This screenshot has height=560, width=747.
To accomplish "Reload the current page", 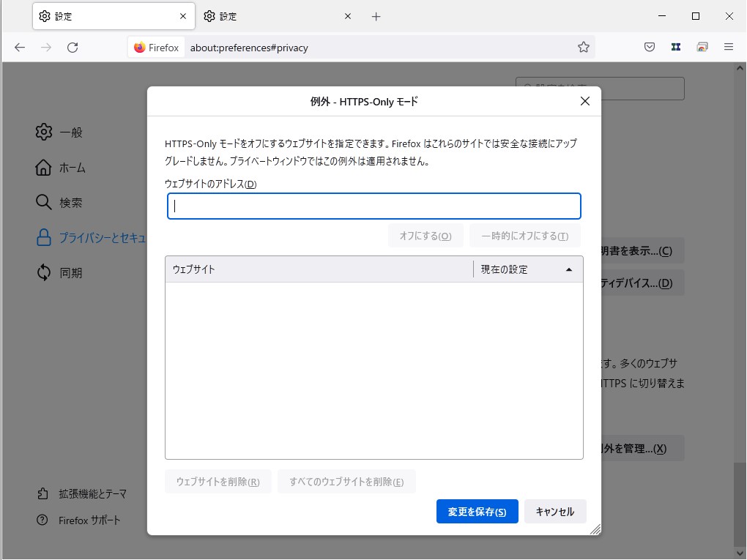I will click(x=73, y=47).
